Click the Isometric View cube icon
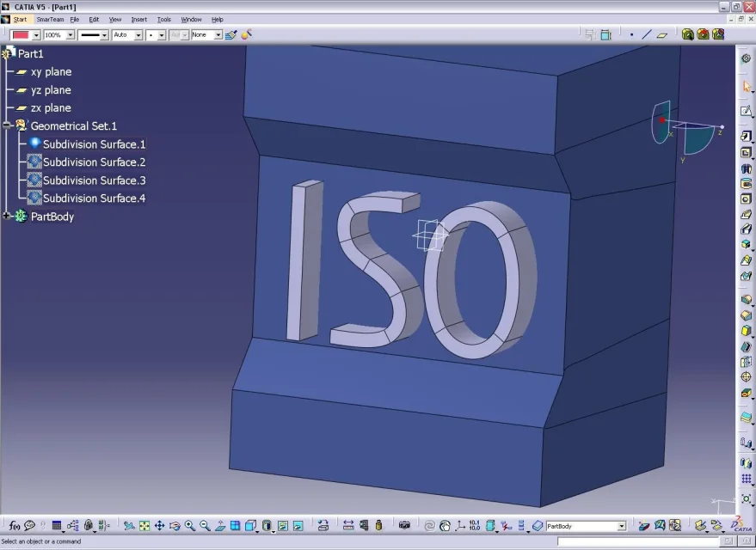 pyautogui.click(x=251, y=525)
